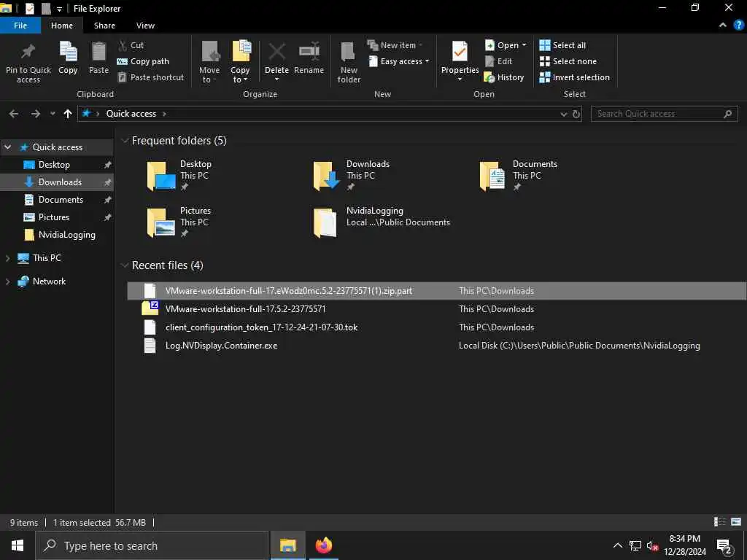
Task: Click Copy path command
Action: pos(143,61)
